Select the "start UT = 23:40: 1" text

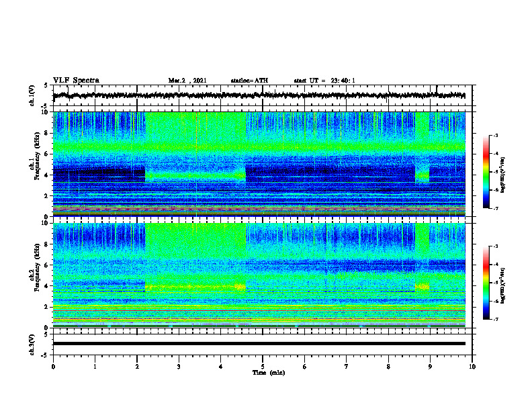pos(324,81)
